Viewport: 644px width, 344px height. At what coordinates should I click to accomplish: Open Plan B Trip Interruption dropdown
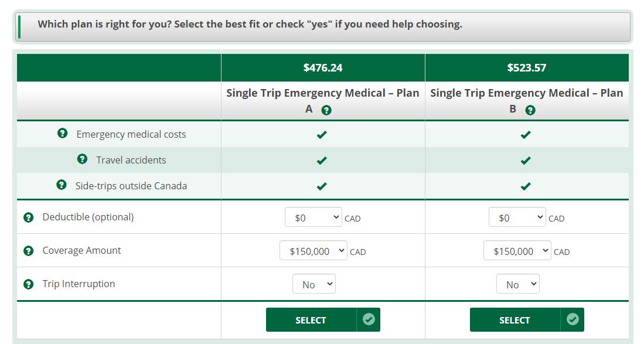coord(517,284)
